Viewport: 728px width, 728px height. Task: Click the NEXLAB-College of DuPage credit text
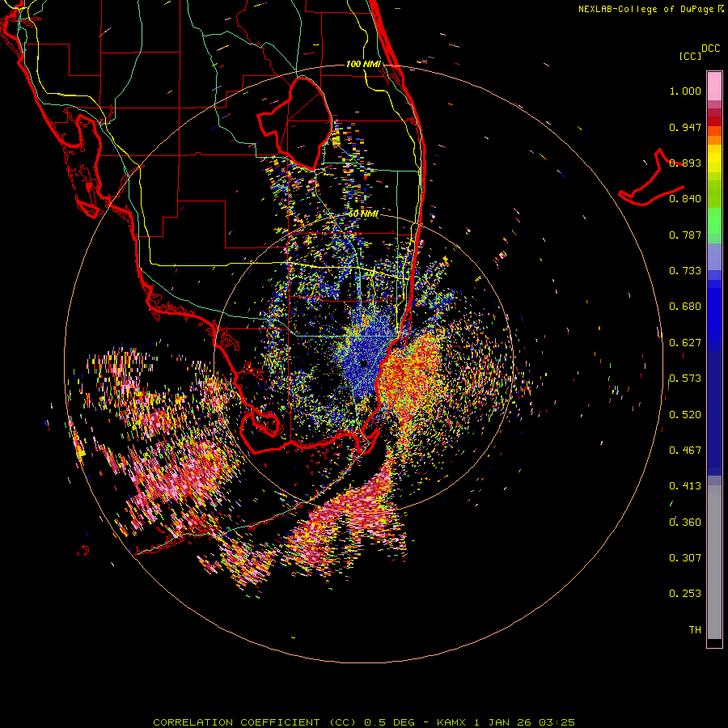pos(645,9)
